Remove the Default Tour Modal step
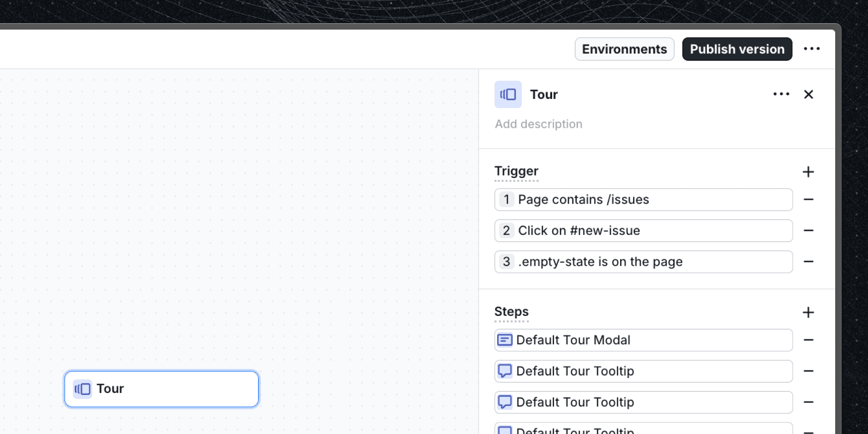868x434 pixels. point(809,340)
